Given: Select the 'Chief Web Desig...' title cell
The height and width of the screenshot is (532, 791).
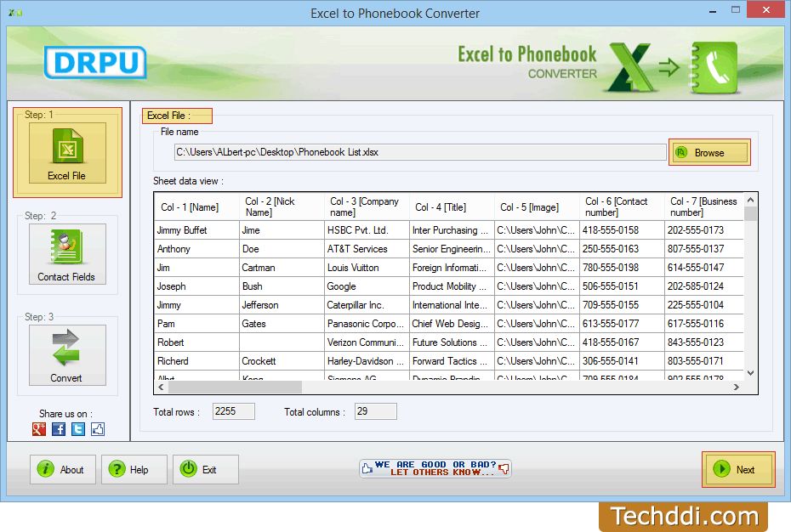Looking at the screenshot, I should click(x=452, y=324).
